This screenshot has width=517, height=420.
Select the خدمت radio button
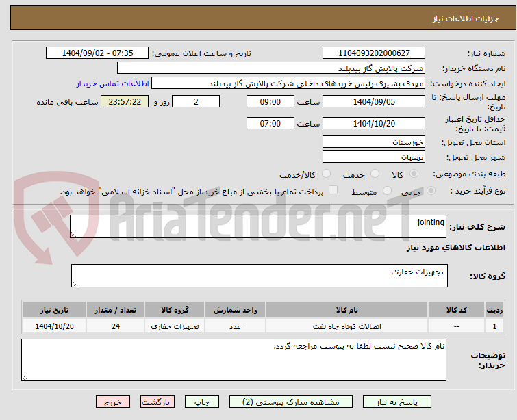tap(375, 174)
